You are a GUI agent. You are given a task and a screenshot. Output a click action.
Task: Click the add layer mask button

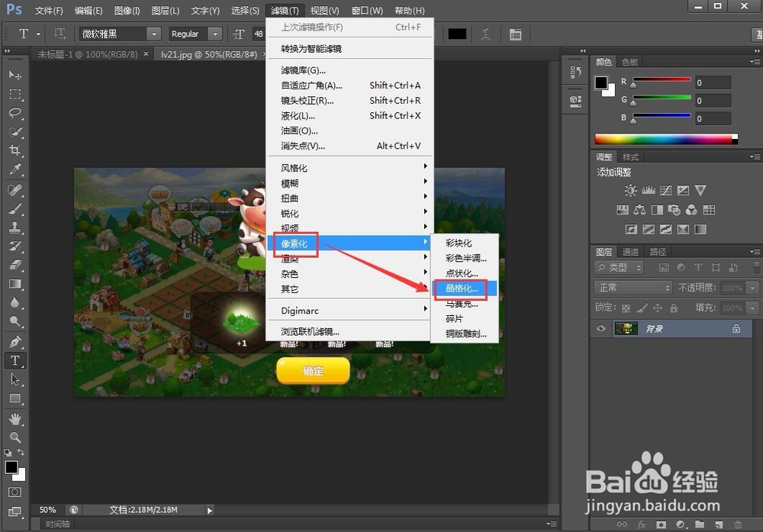(661, 524)
